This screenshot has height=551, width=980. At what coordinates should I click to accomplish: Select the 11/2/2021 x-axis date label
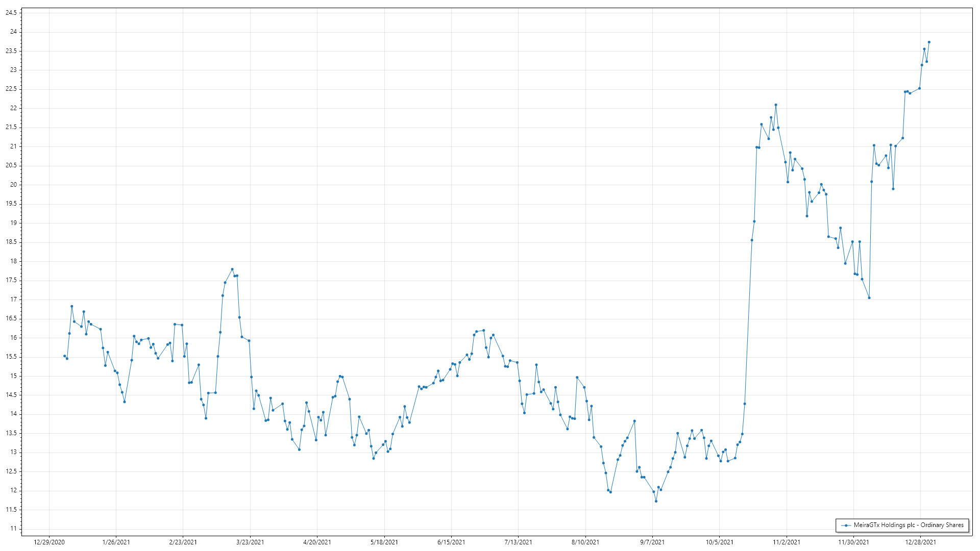787,542
